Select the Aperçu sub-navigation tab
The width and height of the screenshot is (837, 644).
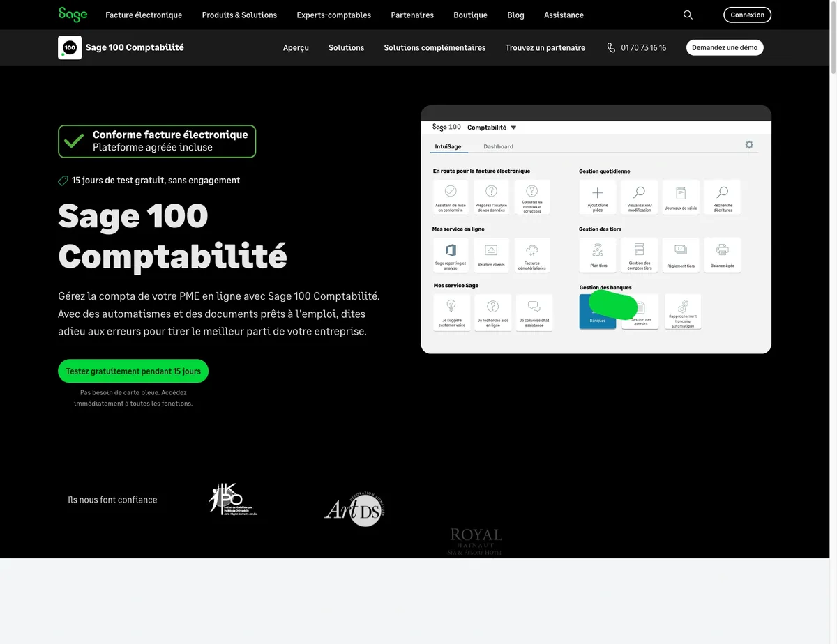click(296, 47)
